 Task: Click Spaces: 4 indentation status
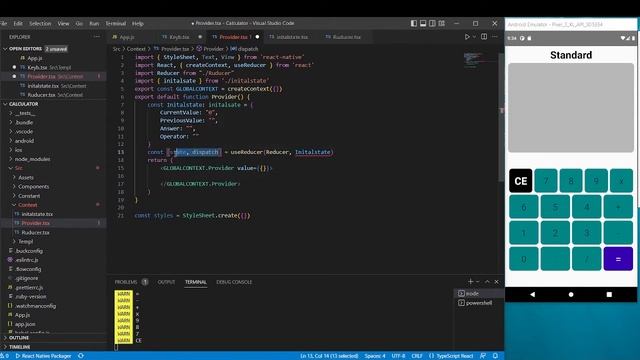(375, 356)
